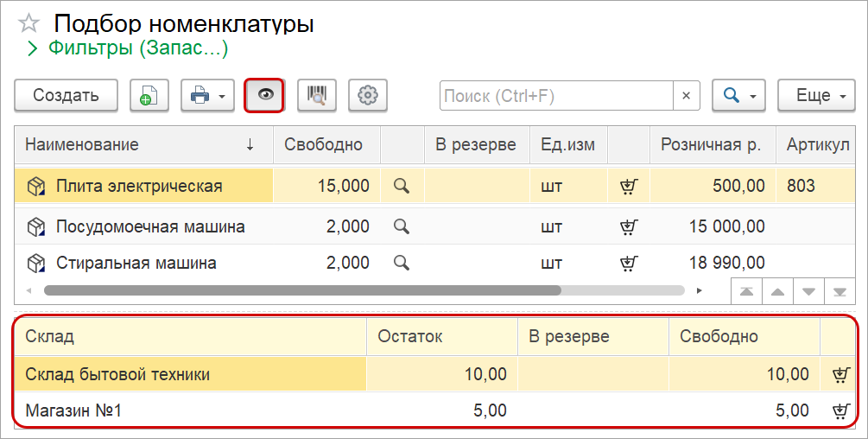Click the create-by-copy document icon
This screenshot has height=439, width=868.
[x=149, y=96]
